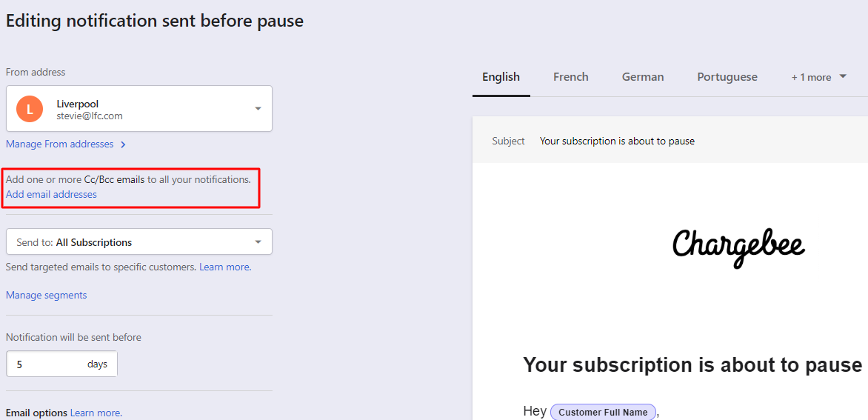Switch to the English language tab

point(501,77)
